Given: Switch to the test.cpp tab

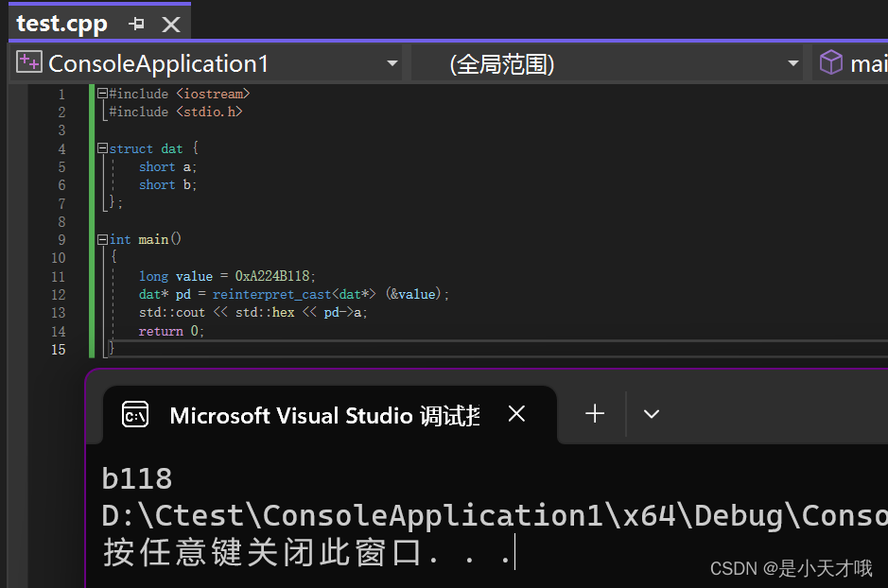Looking at the screenshot, I should click(61, 24).
